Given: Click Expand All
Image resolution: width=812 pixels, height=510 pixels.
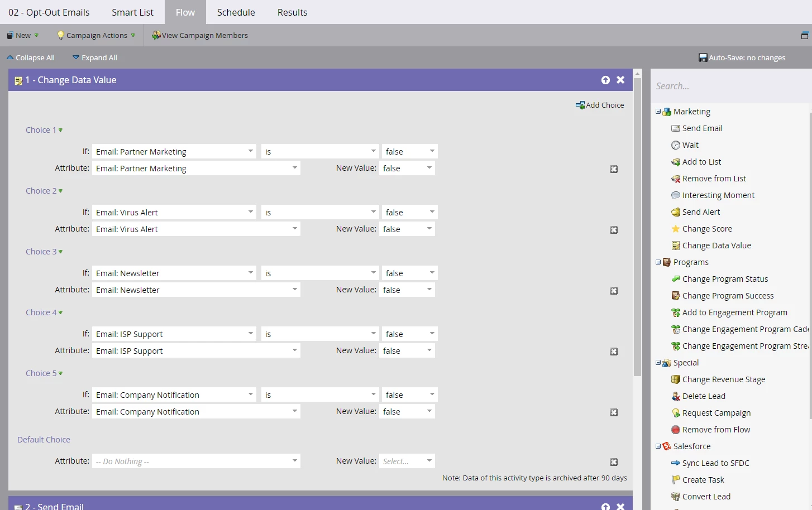Looking at the screenshot, I should pos(94,57).
